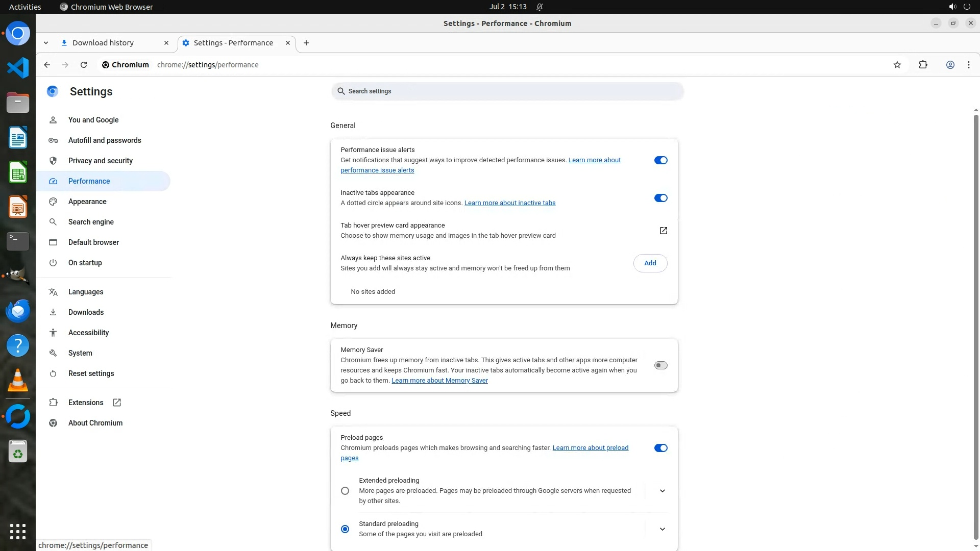Image resolution: width=980 pixels, height=551 pixels.
Task: Expand Standard preloading details chevron
Action: [x=662, y=529]
